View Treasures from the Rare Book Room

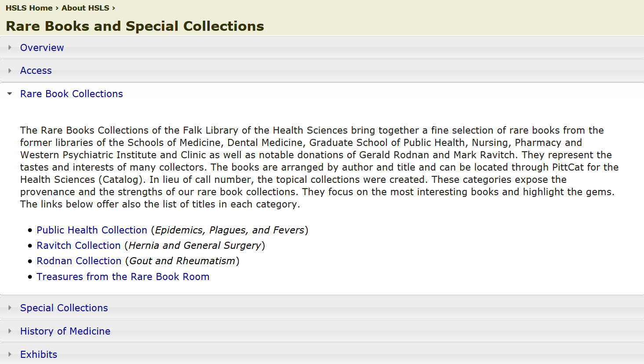(123, 277)
